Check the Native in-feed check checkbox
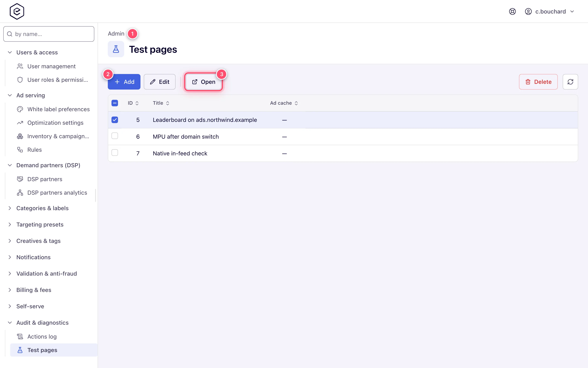 pyautogui.click(x=115, y=153)
